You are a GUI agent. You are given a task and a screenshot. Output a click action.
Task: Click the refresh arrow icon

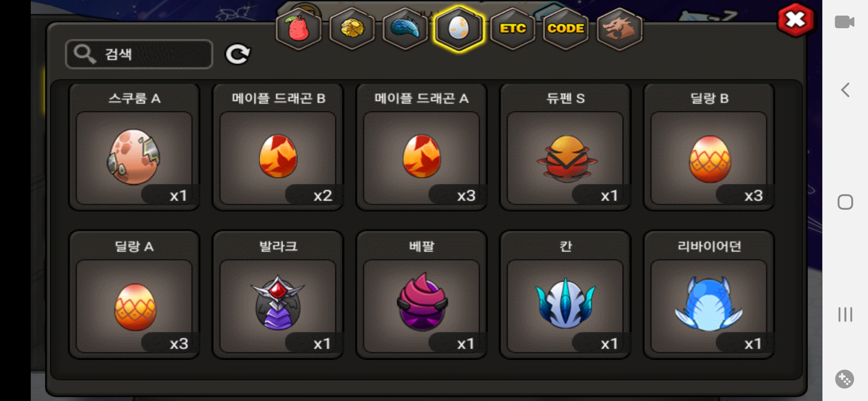click(238, 54)
